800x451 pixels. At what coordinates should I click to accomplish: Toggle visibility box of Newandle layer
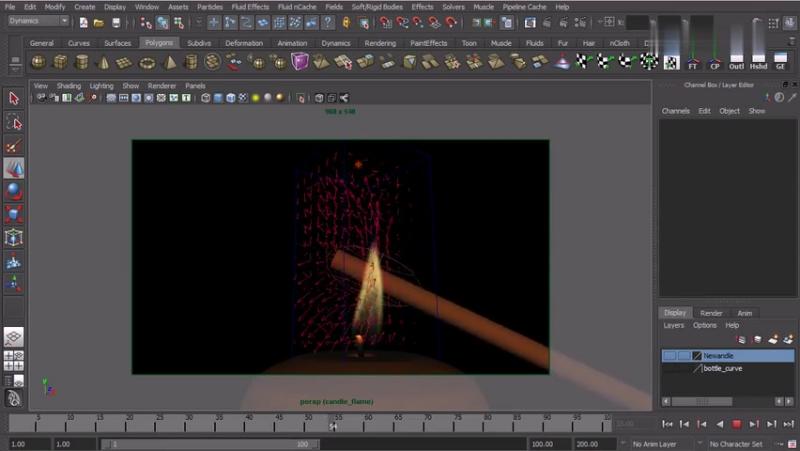(x=669, y=355)
